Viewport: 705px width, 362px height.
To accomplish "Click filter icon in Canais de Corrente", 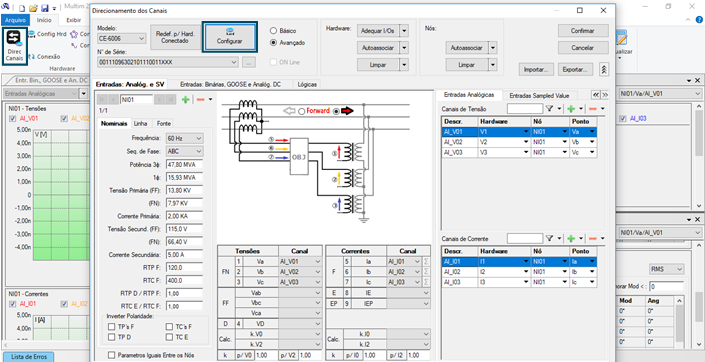I will pyautogui.click(x=550, y=238).
